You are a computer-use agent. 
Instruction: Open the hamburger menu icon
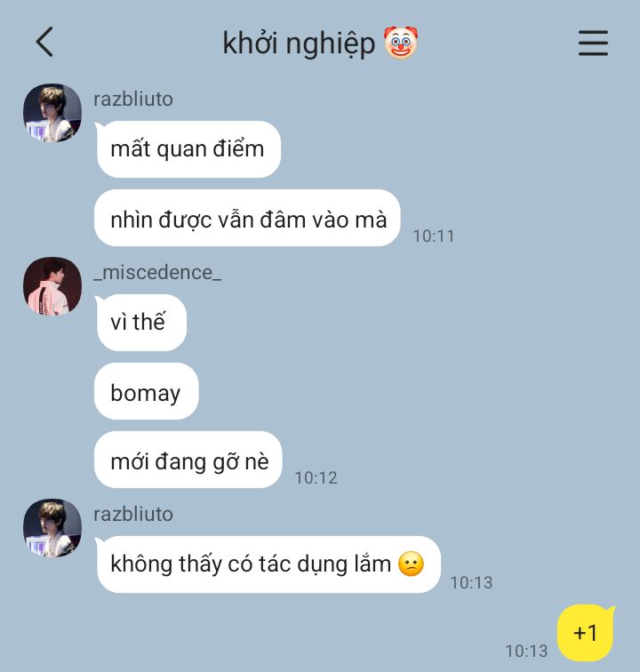pos(593,43)
